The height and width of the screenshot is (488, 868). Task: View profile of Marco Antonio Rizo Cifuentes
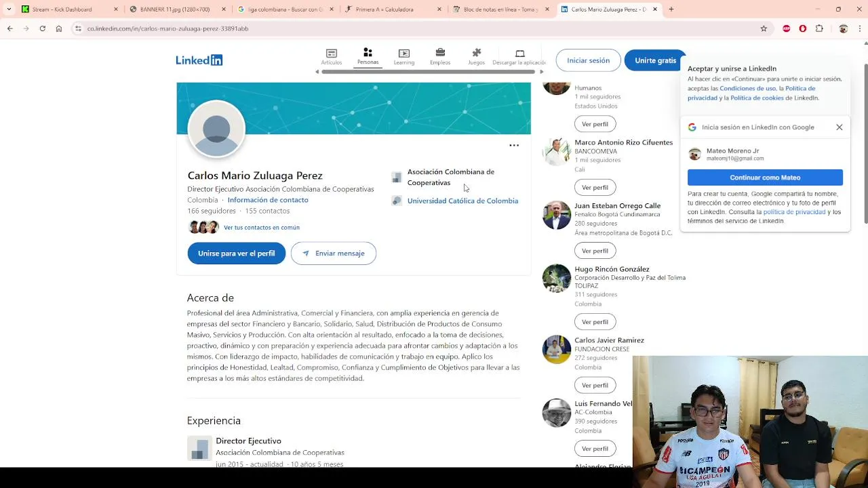pyautogui.click(x=595, y=187)
